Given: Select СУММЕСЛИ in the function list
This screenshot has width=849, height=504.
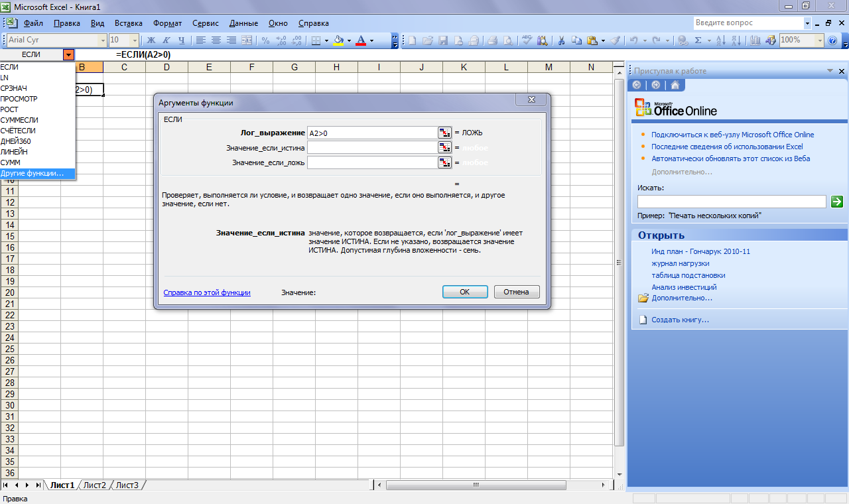Looking at the screenshot, I should [38, 120].
